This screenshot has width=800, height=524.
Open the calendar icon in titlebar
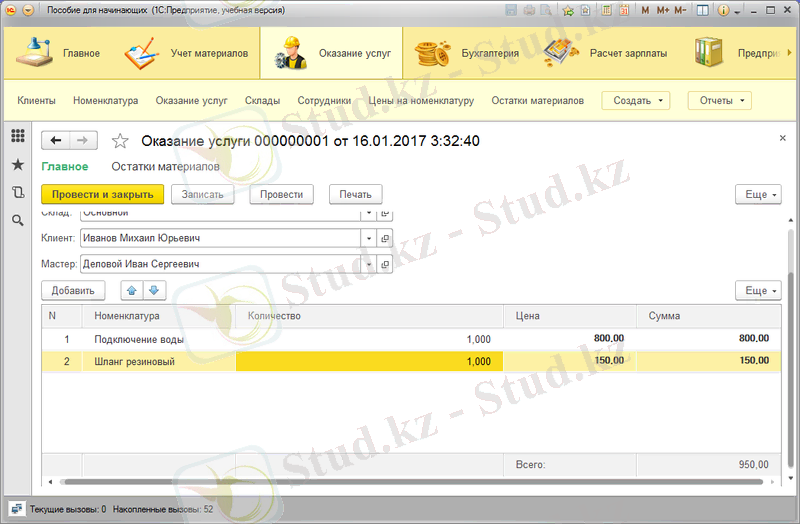623,10
